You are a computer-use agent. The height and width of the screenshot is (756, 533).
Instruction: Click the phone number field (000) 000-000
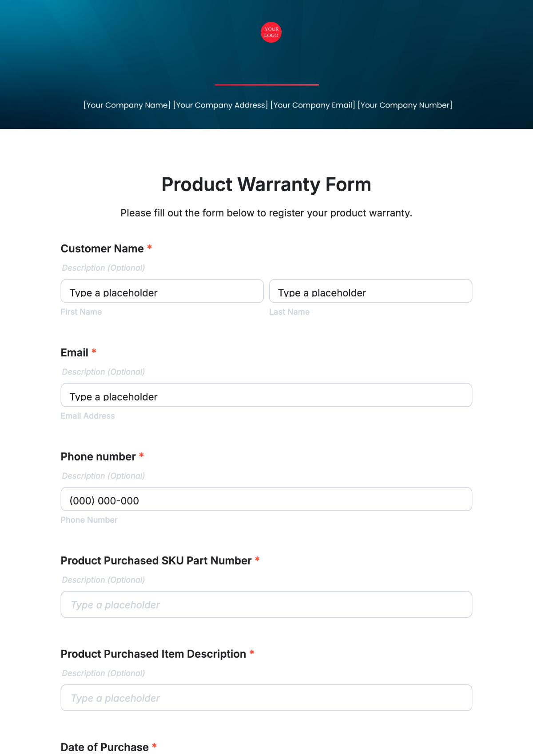click(x=266, y=500)
